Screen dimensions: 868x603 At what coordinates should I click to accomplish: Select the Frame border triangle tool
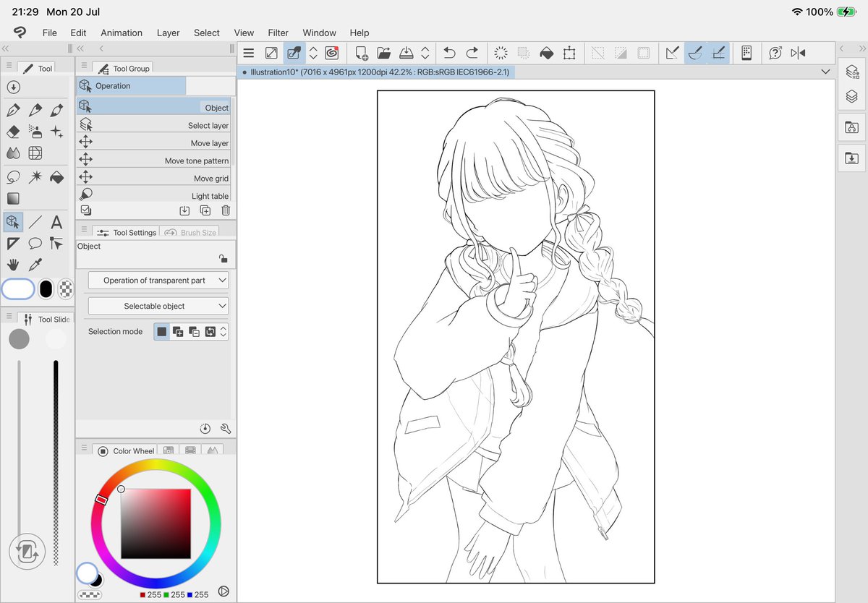click(x=13, y=244)
